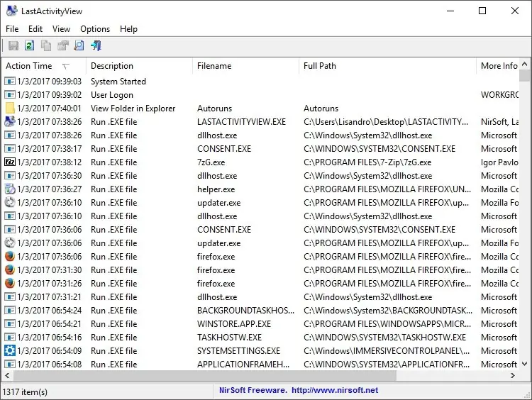Click the folder icon on the View Folder in Explorer row
The image size is (532, 400).
click(10, 109)
